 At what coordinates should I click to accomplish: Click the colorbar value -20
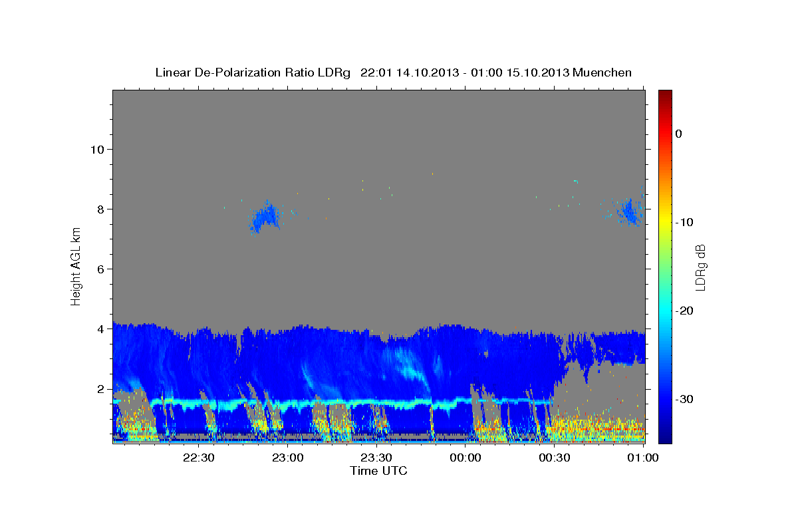coord(684,311)
